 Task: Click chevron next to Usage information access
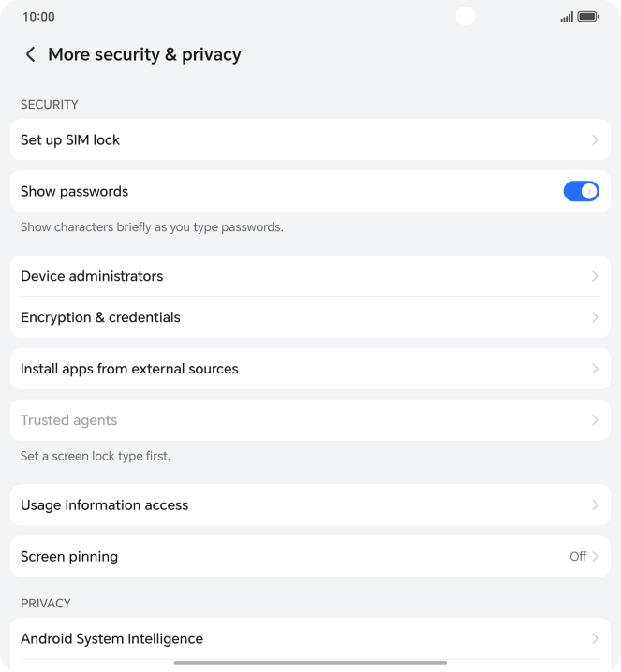(x=595, y=504)
